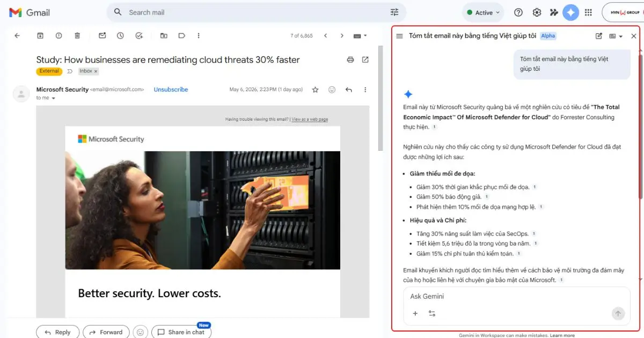Click the Microsoft Security logo in email
This screenshot has width=644, height=338.
(x=111, y=139)
